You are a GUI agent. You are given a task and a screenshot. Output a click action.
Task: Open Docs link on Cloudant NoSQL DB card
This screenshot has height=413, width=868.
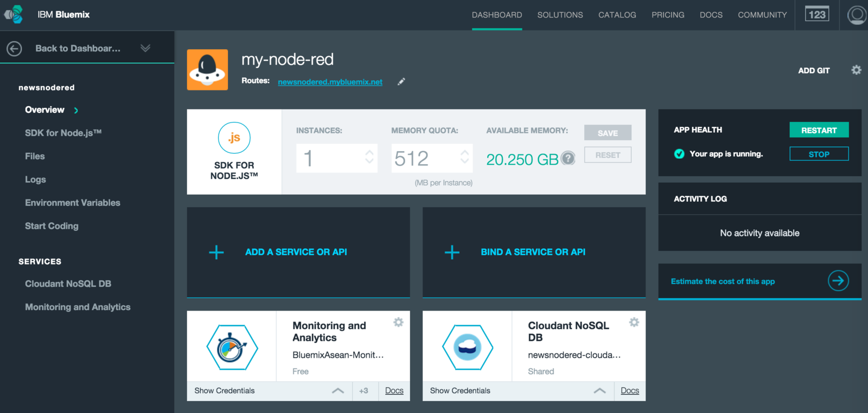point(630,391)
